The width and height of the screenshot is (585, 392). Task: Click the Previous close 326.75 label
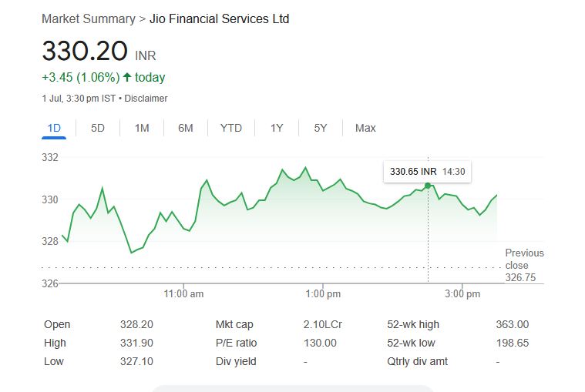(x=524, y=265)
